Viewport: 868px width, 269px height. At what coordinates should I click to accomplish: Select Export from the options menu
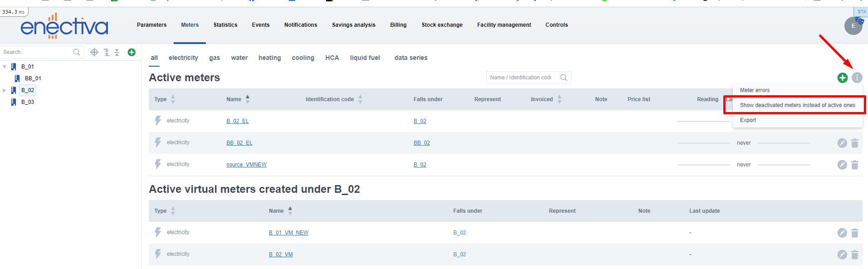(x=748, y=120)
